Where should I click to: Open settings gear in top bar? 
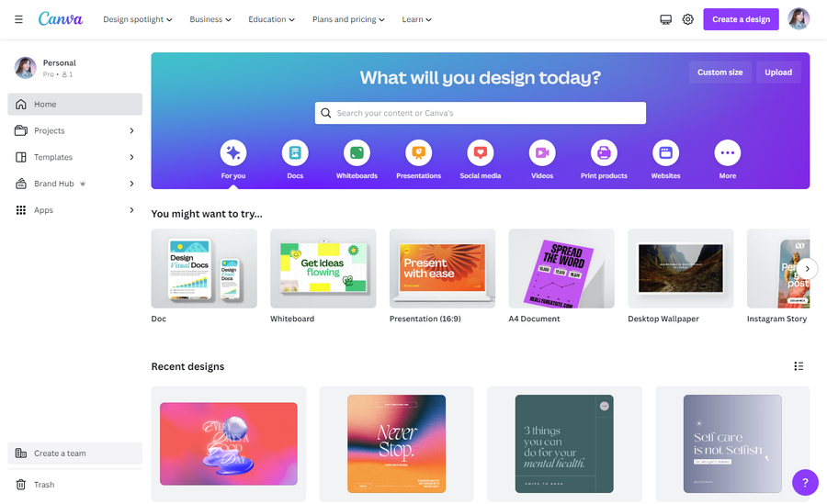click(687, 19)
